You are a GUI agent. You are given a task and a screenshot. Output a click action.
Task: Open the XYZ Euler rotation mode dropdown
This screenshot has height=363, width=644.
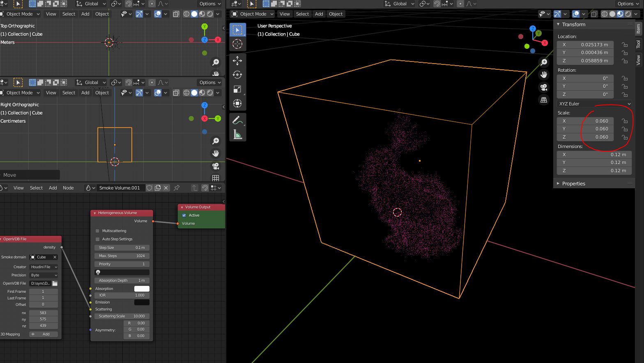[594, 104]
